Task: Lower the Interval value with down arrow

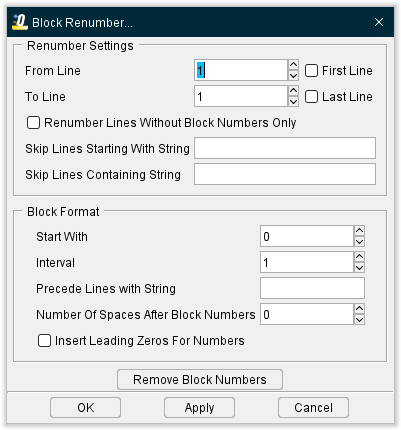Action: pos(359,267)
